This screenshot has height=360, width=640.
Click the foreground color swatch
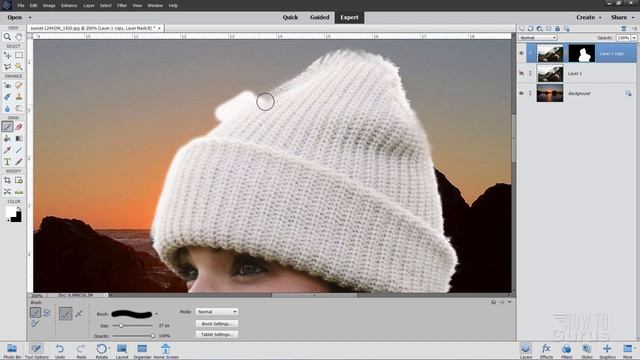pos(10,211)
